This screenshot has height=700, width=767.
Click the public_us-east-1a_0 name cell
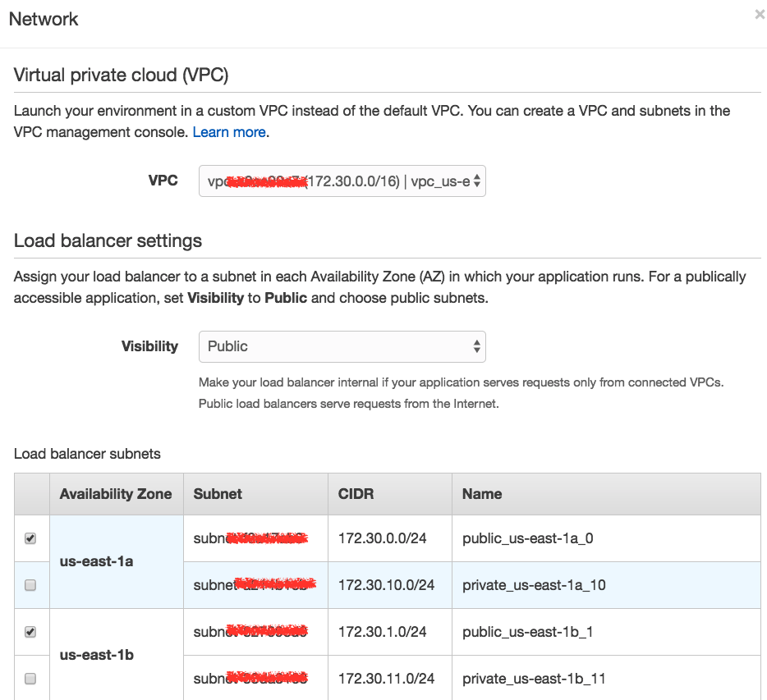click(607, 538)
